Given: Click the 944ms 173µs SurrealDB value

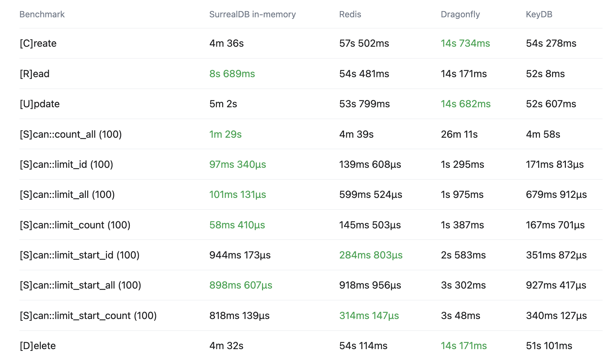Looking at the screenshot, I should point(240,255).
